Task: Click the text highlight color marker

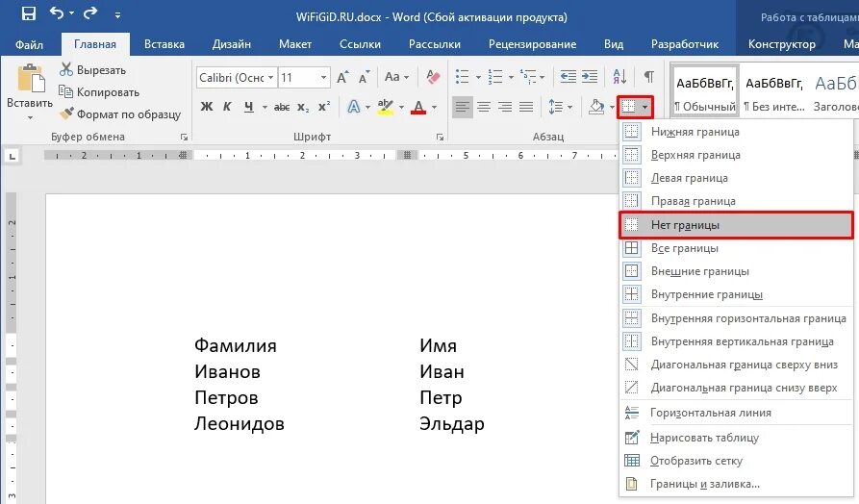Action: [386, 107]
